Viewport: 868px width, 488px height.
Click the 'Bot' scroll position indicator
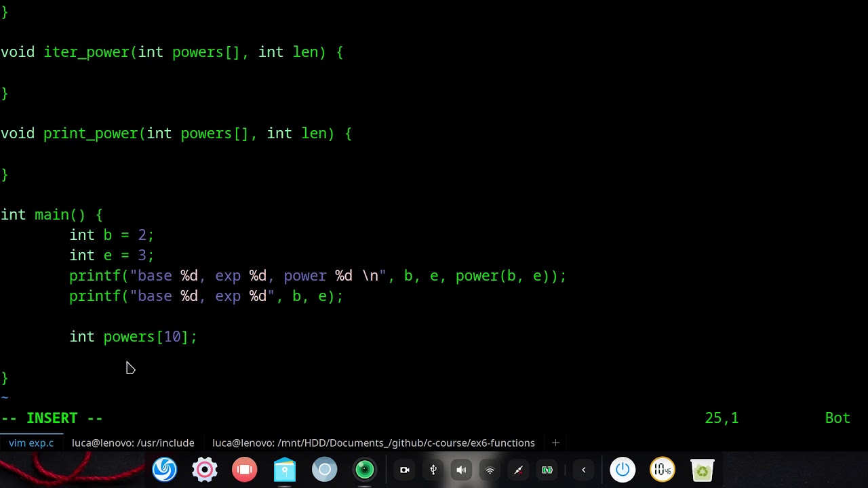coord(837,418)
